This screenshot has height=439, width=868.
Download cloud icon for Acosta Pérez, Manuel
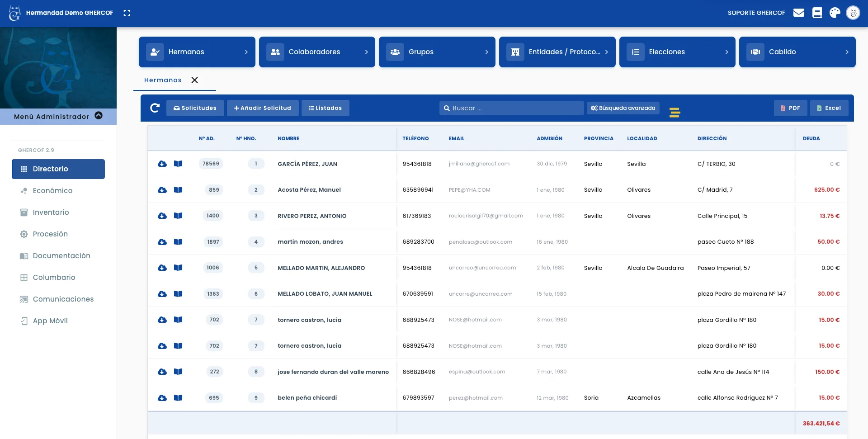coord(162,190)
